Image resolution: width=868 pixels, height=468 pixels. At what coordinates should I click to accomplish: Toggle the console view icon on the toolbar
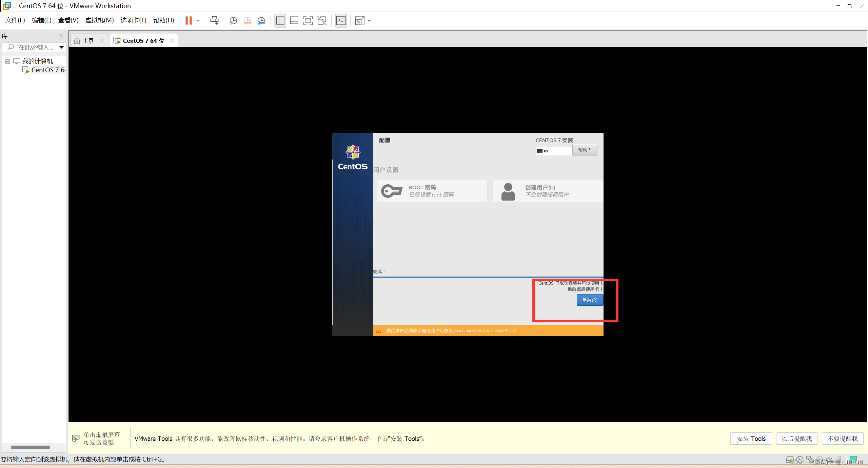[340, 20]
